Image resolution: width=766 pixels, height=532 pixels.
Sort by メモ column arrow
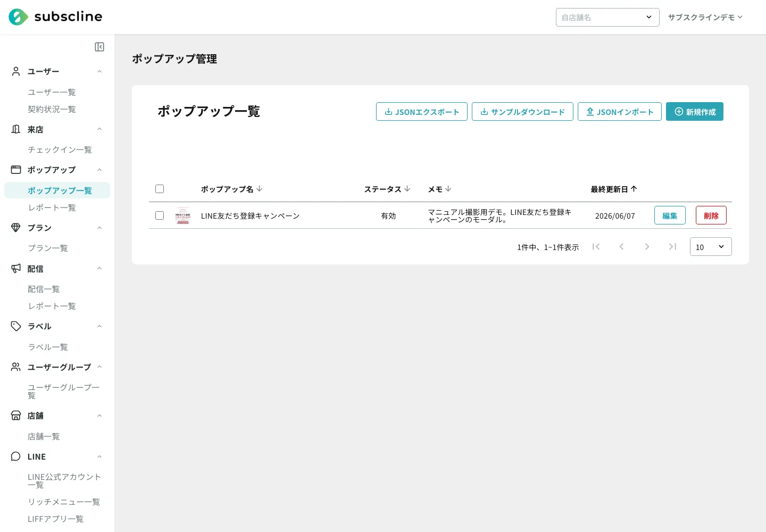(448, 189)
